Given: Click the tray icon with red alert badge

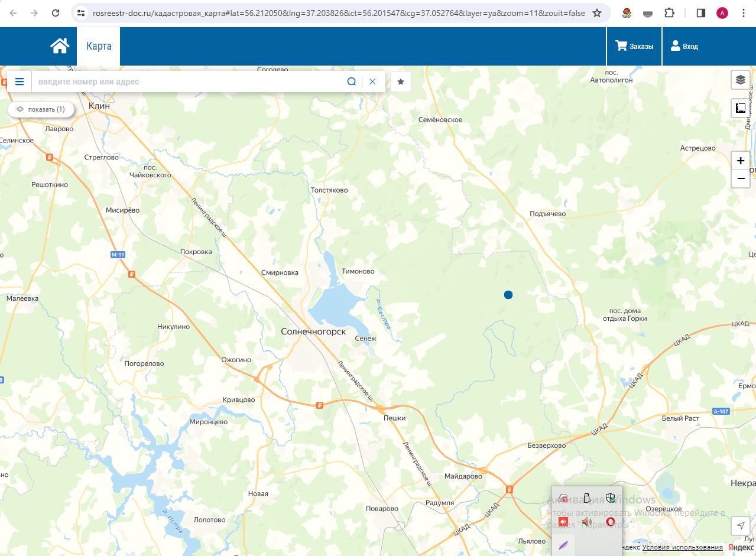Looking at the screenshot, I should 563,498.
